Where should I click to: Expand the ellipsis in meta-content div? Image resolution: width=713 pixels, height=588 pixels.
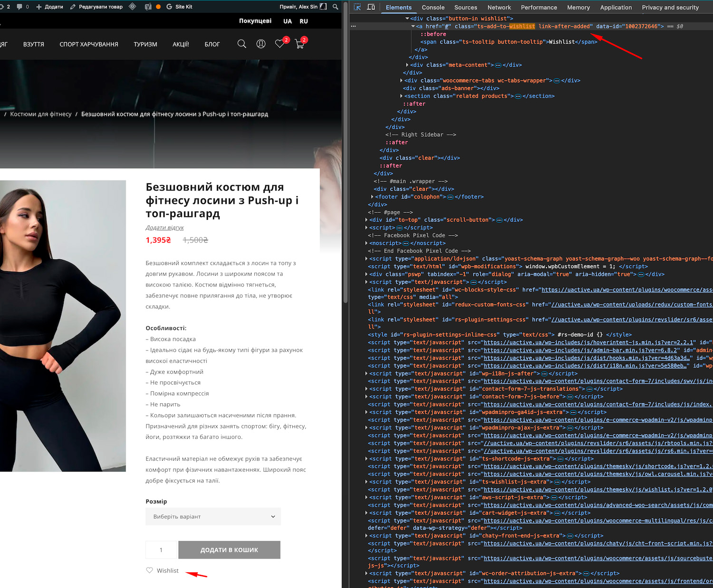(x=498, y=65)
